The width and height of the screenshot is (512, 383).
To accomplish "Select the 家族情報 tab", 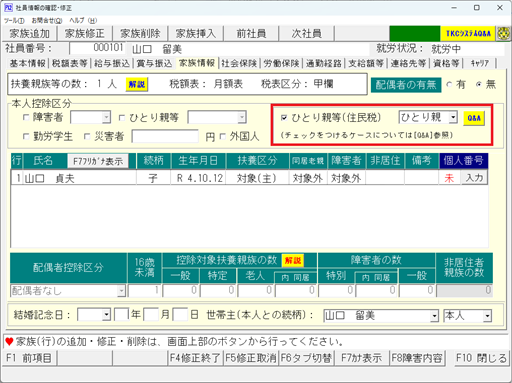I will tap(197, 63).
